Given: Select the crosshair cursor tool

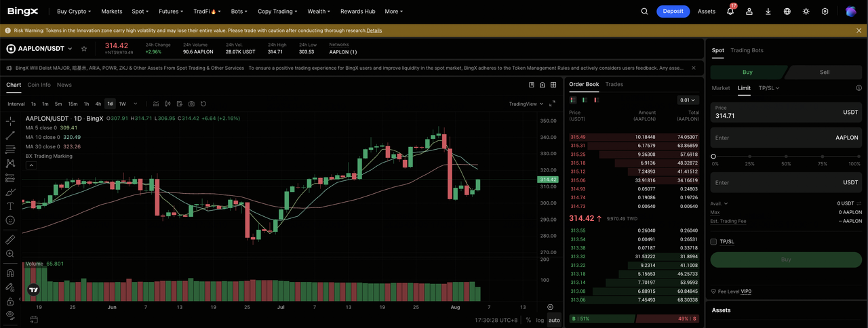Looking at the screenshot, I should 10,121.
